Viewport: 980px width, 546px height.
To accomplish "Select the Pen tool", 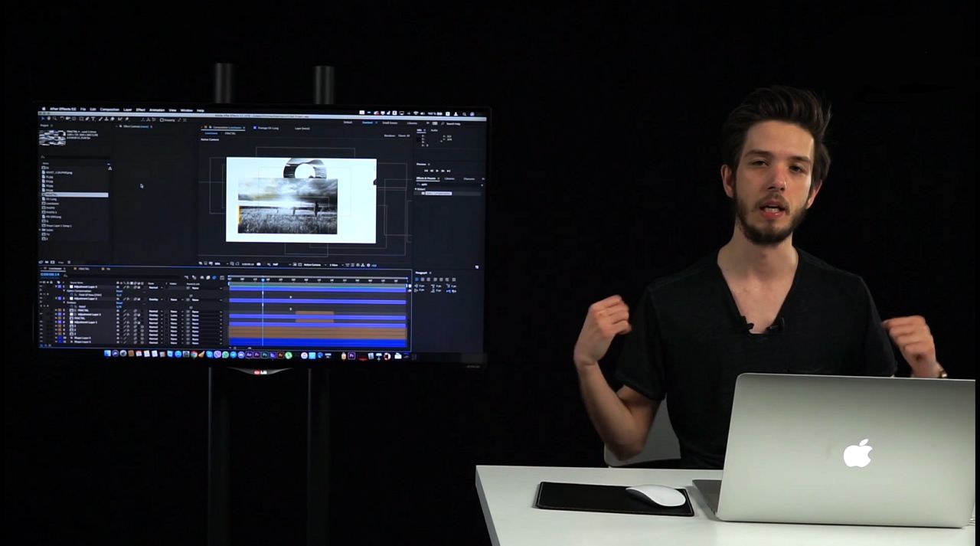I will (x=87, y=117).
